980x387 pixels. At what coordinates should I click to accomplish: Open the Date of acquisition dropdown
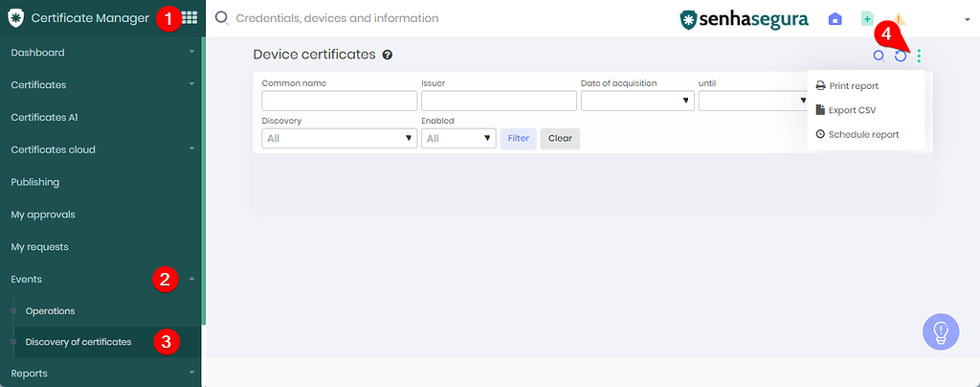637,101
